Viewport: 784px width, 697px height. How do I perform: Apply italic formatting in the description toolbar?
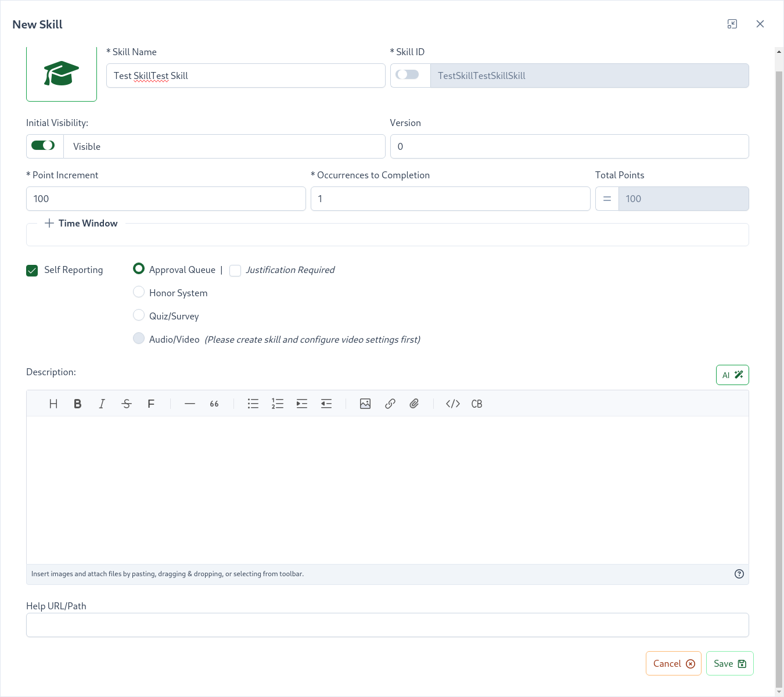102,403
